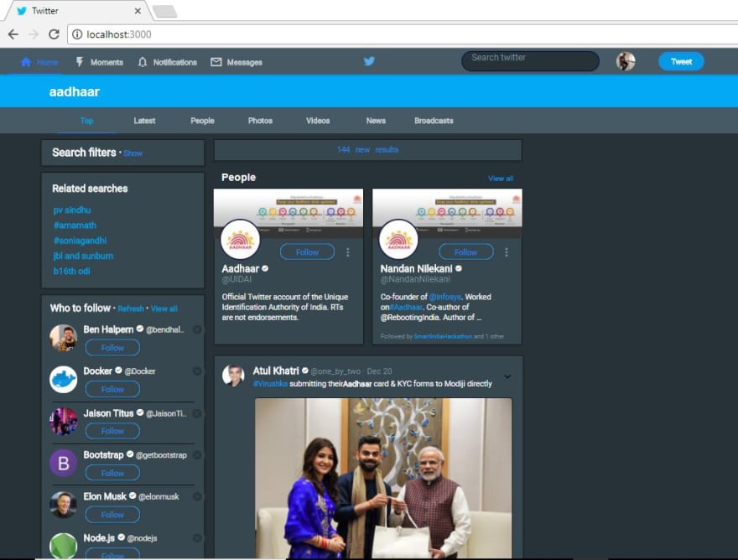738x560 pixels.
Task: Follow Ben Halpern
Action: tap(112, 348)
